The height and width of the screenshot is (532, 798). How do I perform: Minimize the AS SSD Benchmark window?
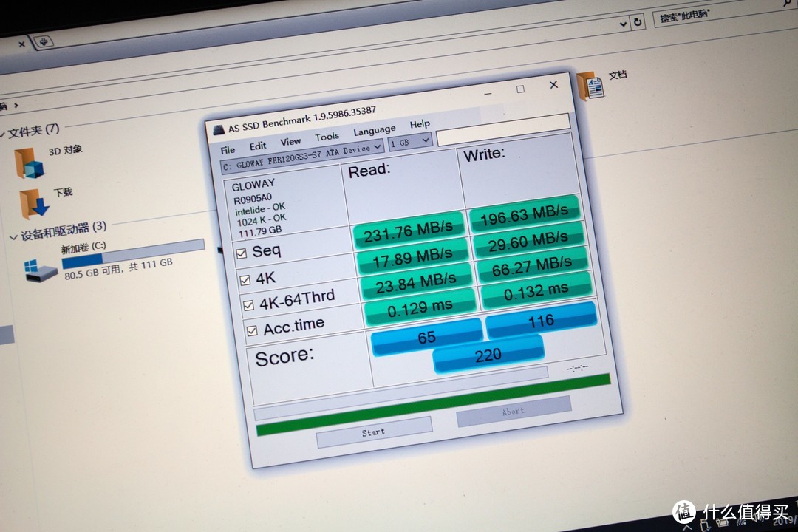tap(488, 94)
